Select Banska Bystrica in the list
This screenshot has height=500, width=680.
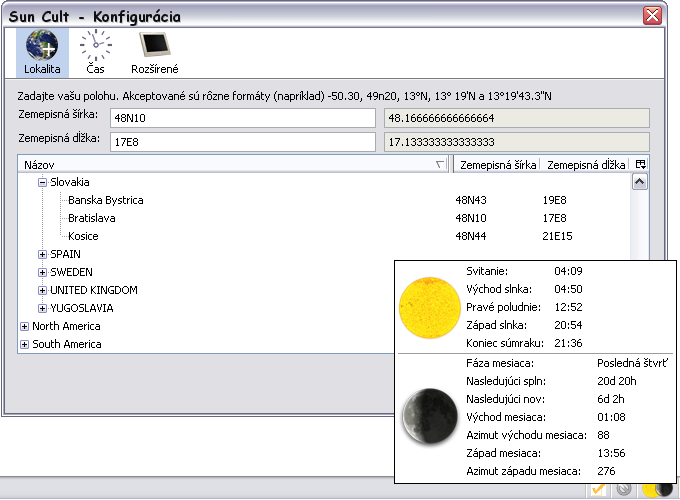click(105, 200)
